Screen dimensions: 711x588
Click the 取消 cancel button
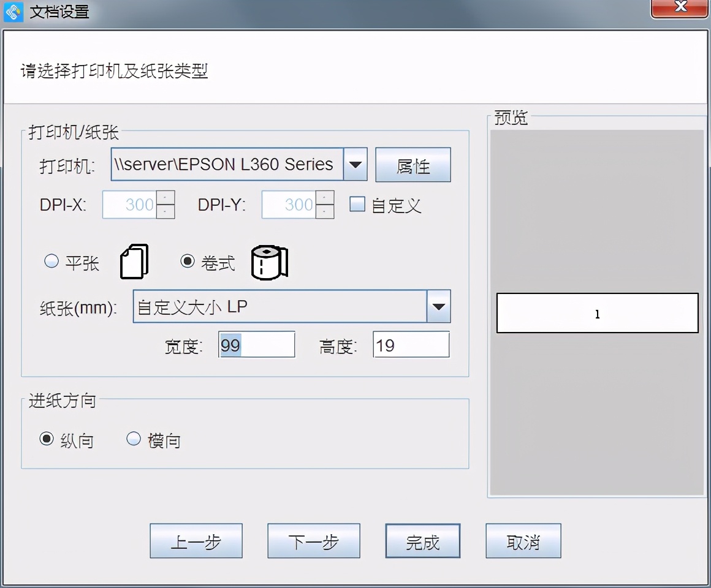[523, 541]
